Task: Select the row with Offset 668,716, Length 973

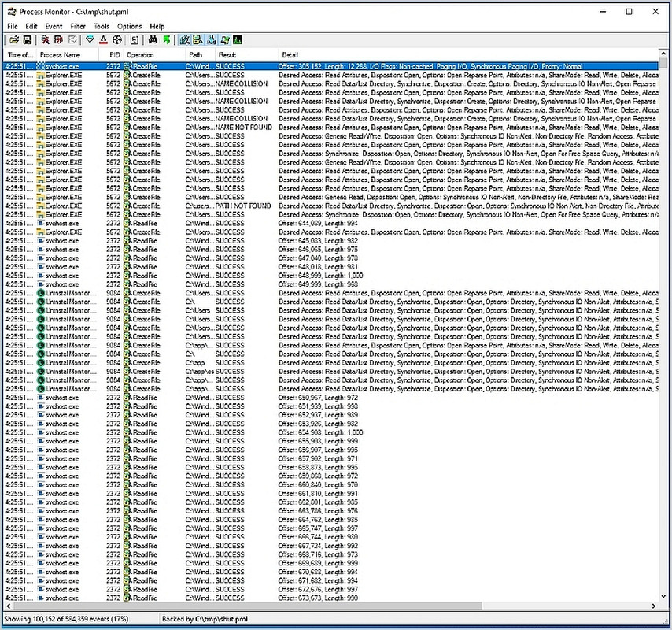Action: pyautogui.click(x=330, y=554)
